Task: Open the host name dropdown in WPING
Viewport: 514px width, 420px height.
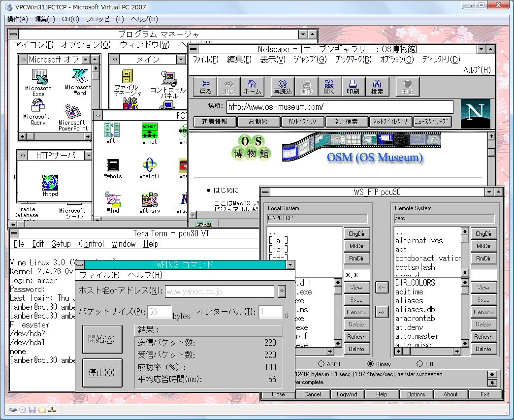Action: tap(282, 291)
